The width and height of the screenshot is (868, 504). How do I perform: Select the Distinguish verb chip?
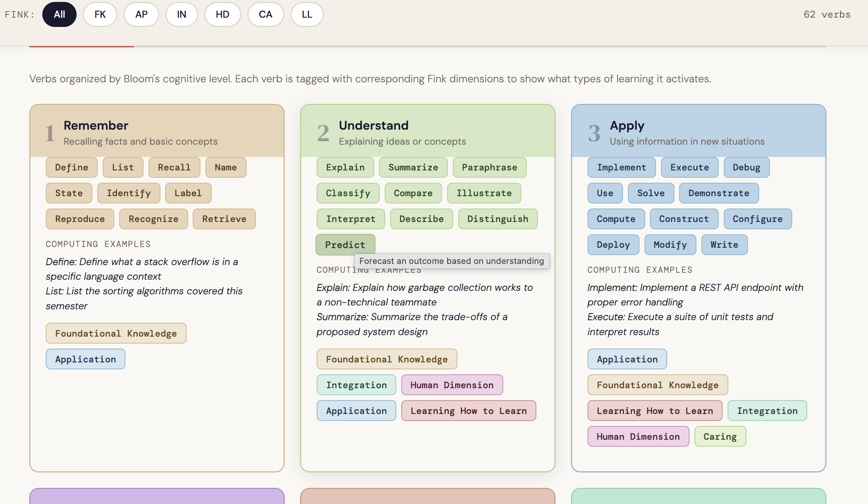tap(497, 219)
